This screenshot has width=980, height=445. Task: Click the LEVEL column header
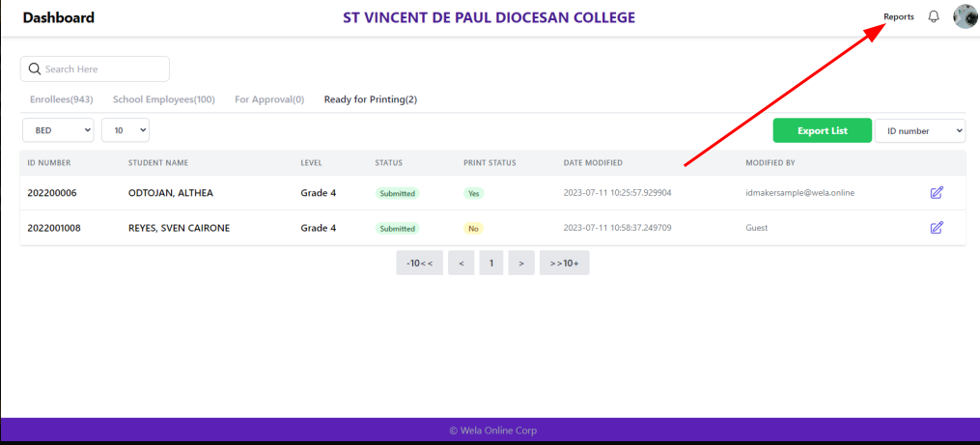point(311,162)
